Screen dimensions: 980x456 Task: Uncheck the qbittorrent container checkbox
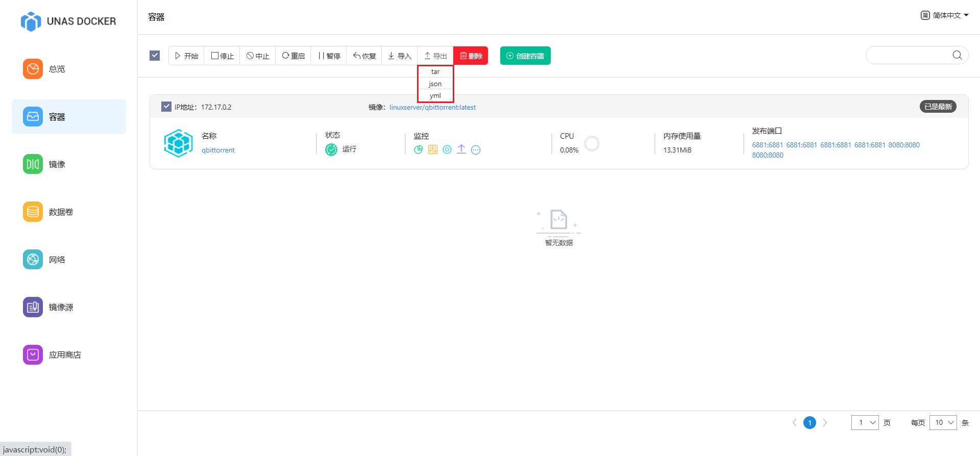pyautogui.click(x=166, y=107)
